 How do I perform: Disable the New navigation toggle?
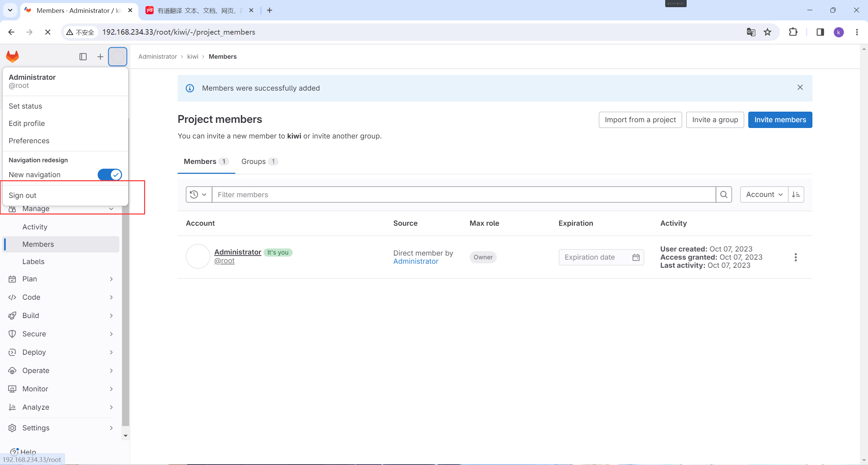tap(110, 175)
